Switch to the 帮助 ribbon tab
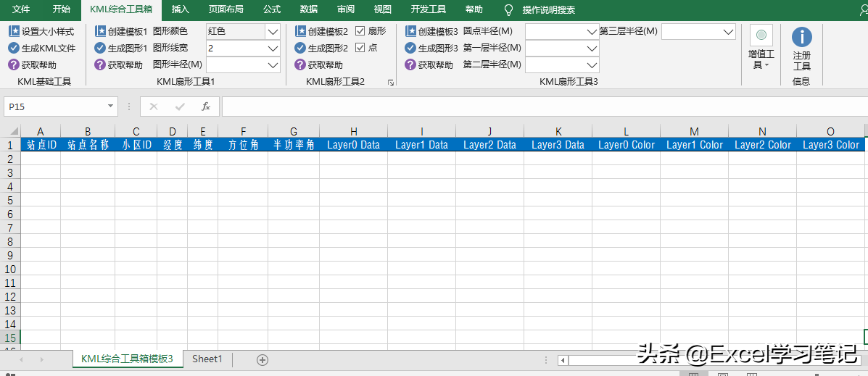868x376 pixels. [474, 9]
